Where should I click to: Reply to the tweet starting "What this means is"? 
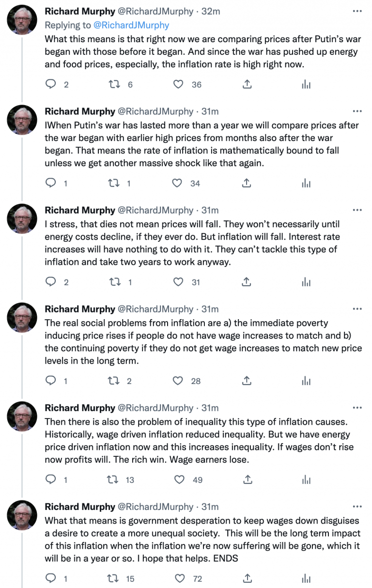(51, 84)
